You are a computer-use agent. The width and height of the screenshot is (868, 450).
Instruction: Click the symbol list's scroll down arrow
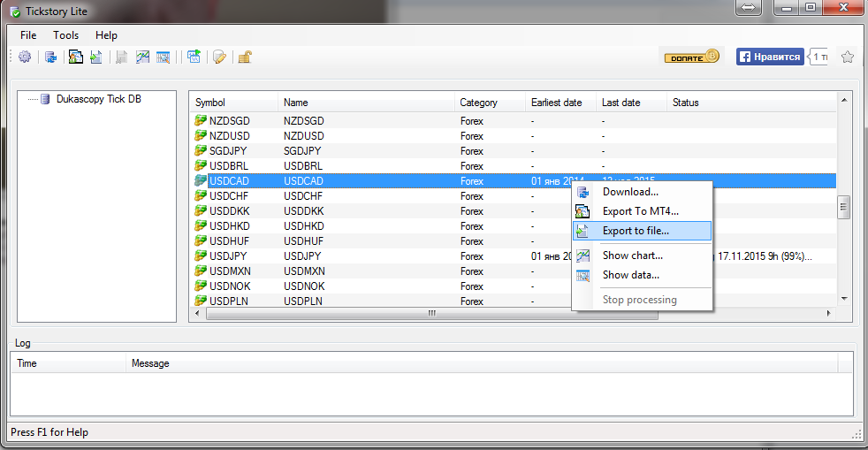coord(843,299)
